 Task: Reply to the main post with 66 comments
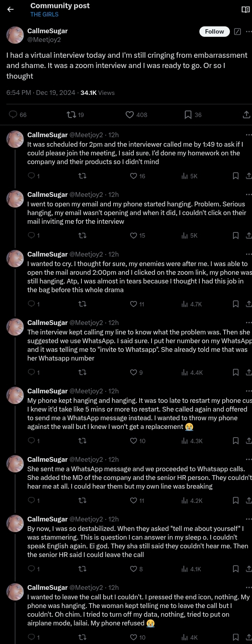pyautogui.click(x=13, y=115)
